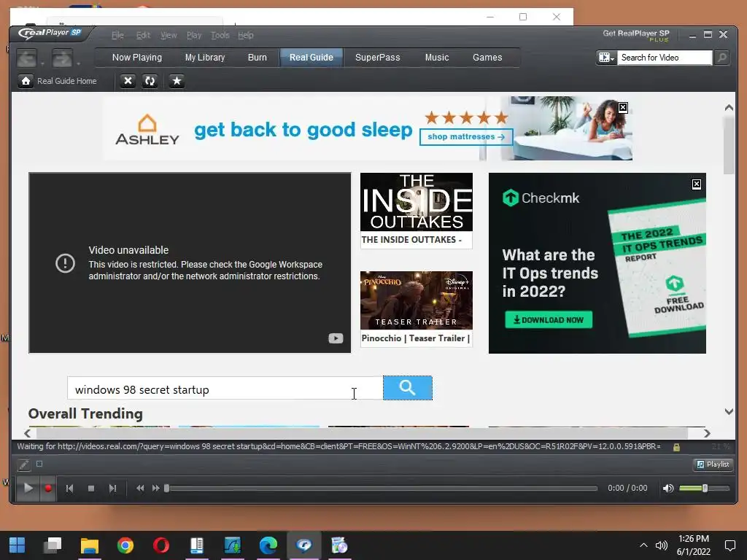Refresh the Real Guide page
Screen dimensions: 747x560
150,81
